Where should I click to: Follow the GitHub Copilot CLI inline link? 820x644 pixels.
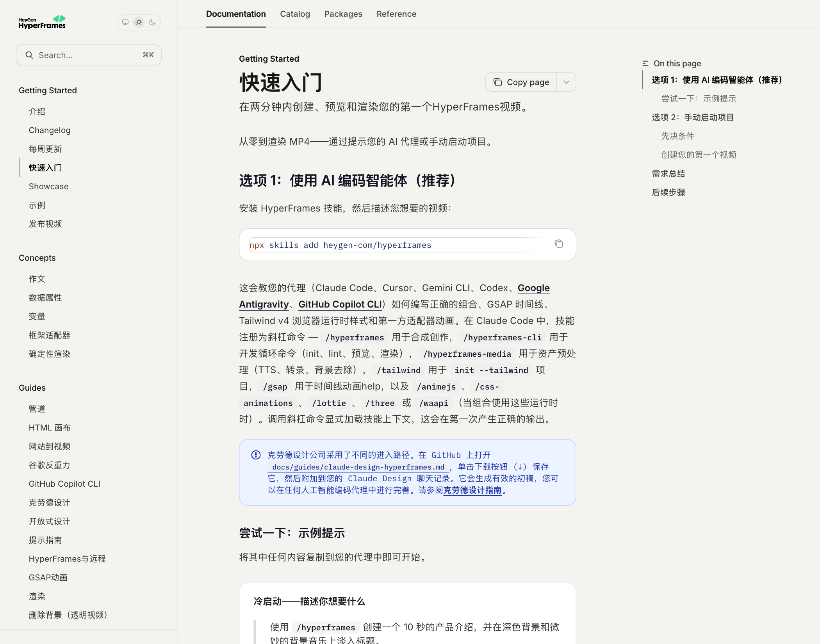click(340, 304)
